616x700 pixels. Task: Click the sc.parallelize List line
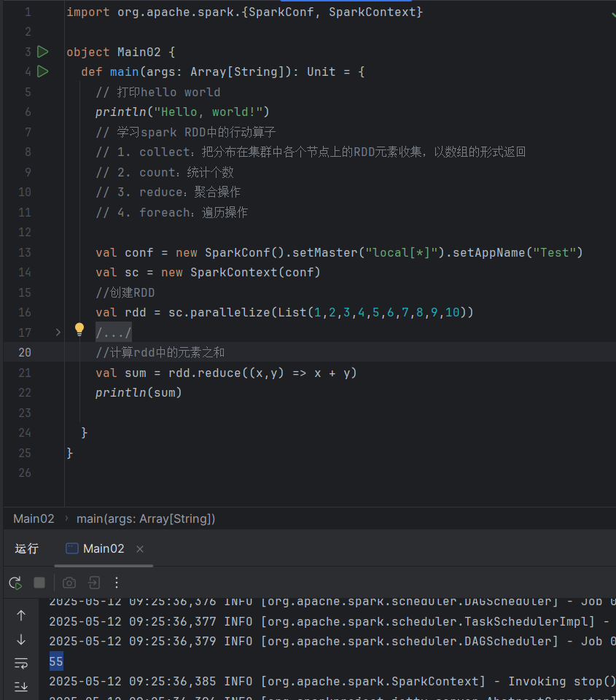pyautogui.click(x=284, y=313)
